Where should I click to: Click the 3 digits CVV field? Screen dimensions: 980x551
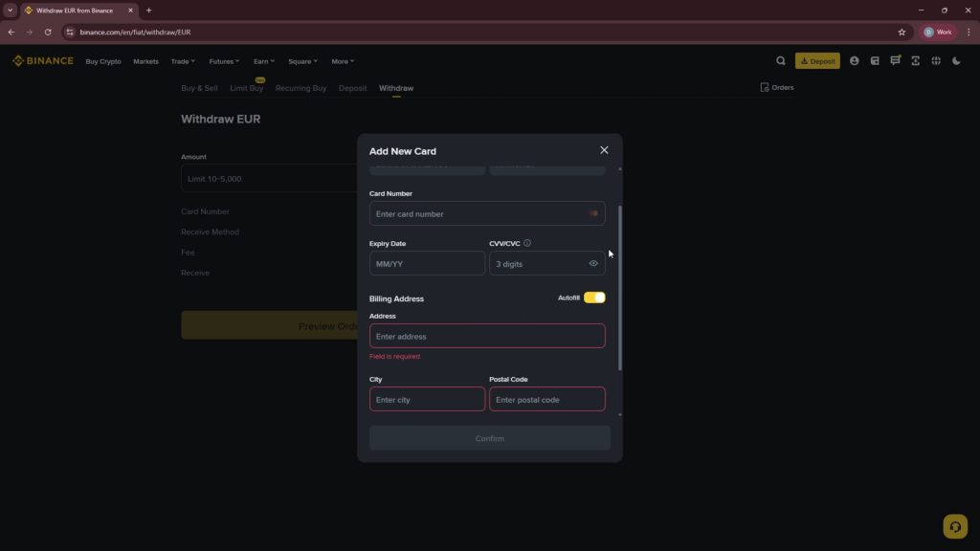(546, 264)
